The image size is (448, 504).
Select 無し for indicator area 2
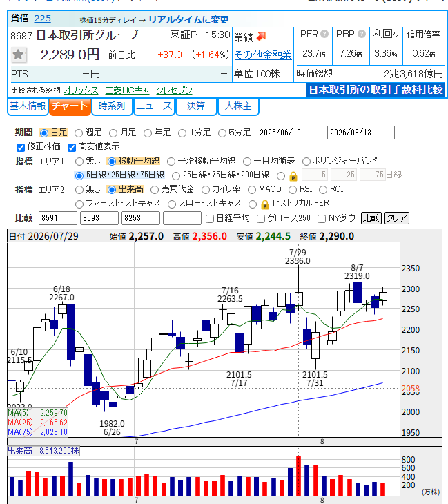(79, 190)
